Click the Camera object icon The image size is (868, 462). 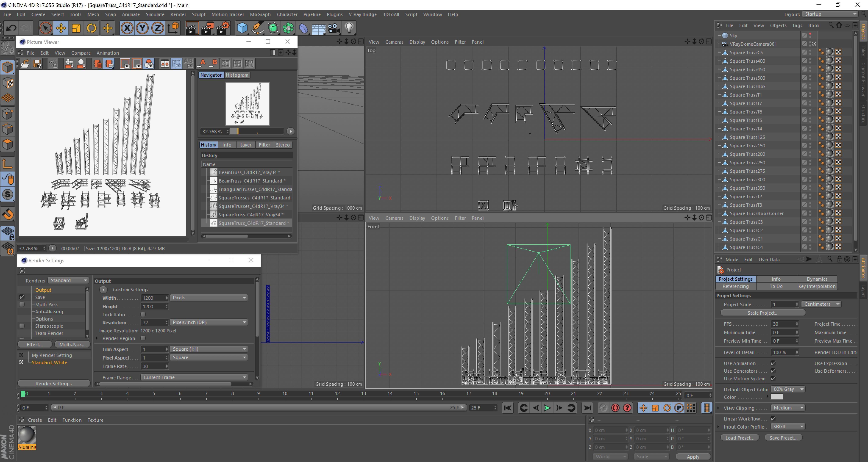coord(334,28)
